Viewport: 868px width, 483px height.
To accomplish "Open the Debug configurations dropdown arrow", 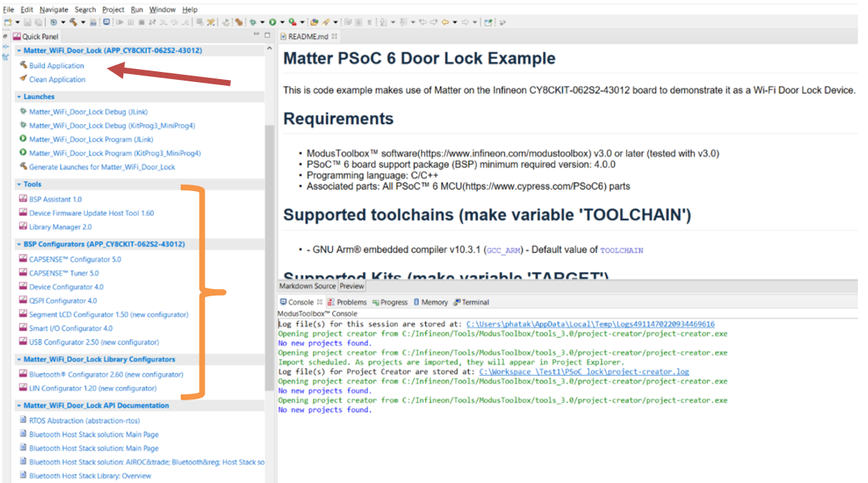I will (x=262, y=23).
